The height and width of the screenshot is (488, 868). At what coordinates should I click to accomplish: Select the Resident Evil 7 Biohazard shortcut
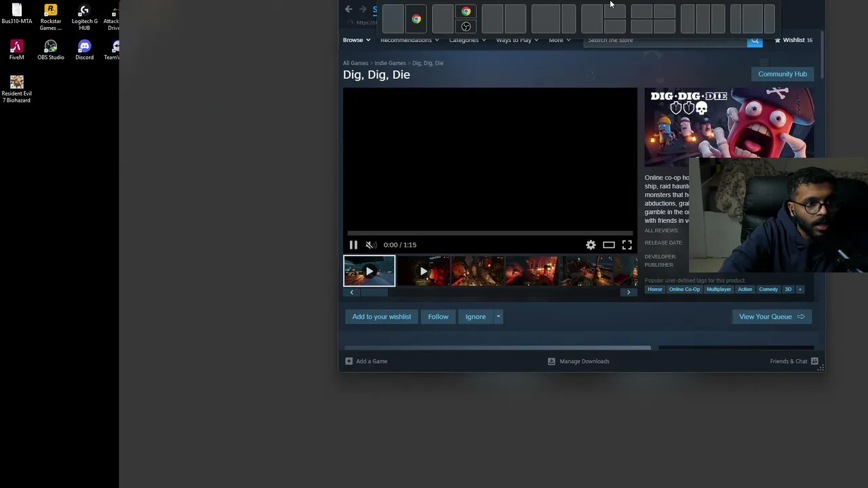17,89
